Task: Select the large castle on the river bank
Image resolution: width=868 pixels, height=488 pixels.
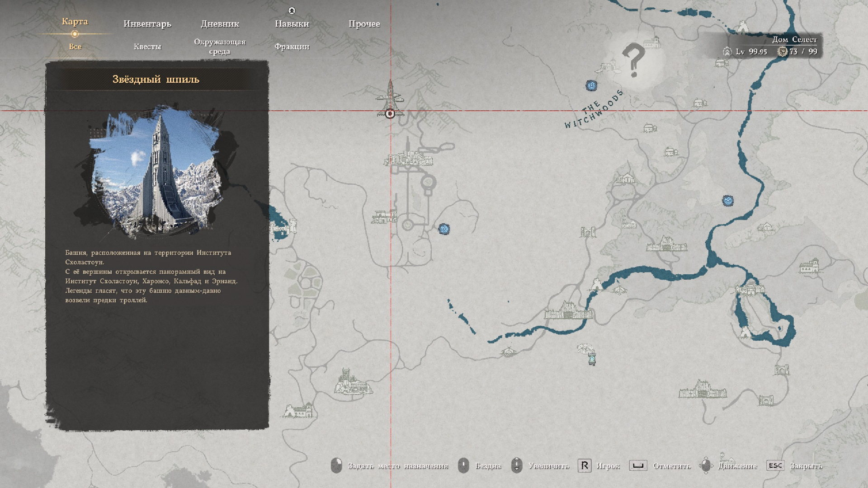Action: click(x=569, y=310)
